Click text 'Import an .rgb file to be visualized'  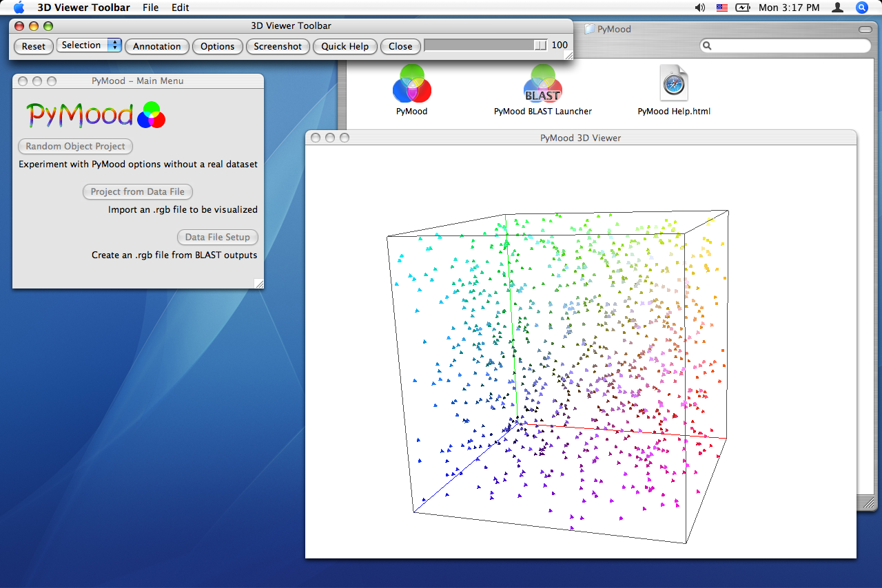click(x=183, y=209)
